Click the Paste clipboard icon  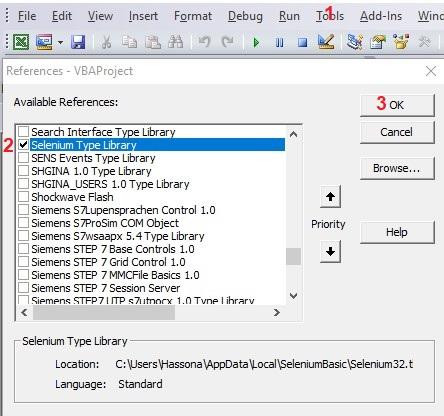point(153,42)
